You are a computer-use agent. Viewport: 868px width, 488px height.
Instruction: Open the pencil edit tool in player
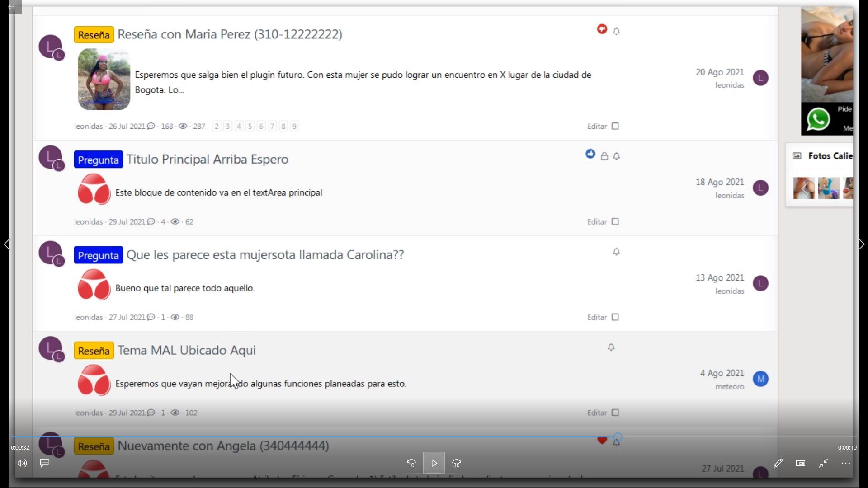point(778,463)
